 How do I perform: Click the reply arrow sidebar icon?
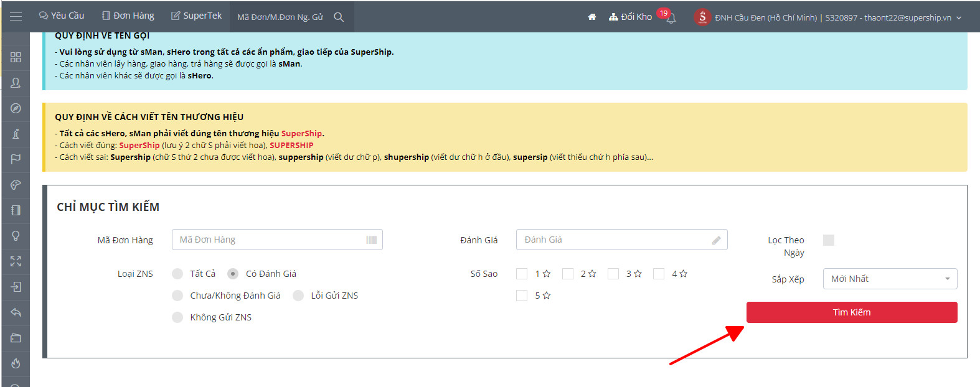16,312
